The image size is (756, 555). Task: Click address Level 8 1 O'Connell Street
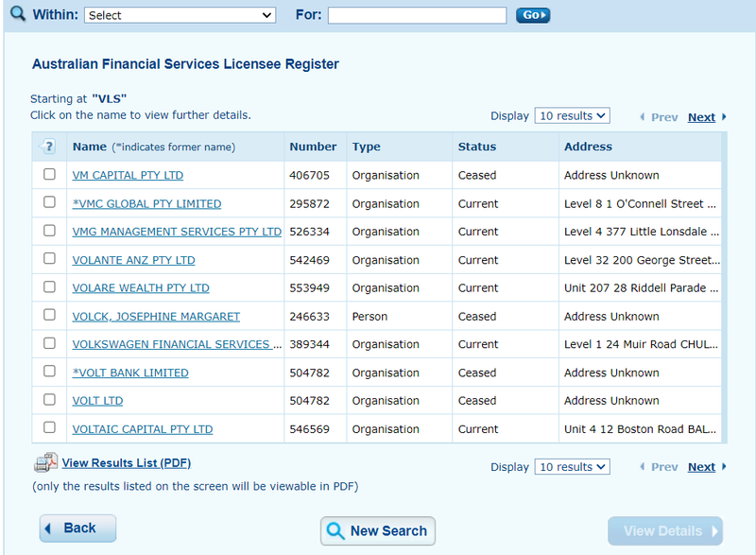[640, 204]
